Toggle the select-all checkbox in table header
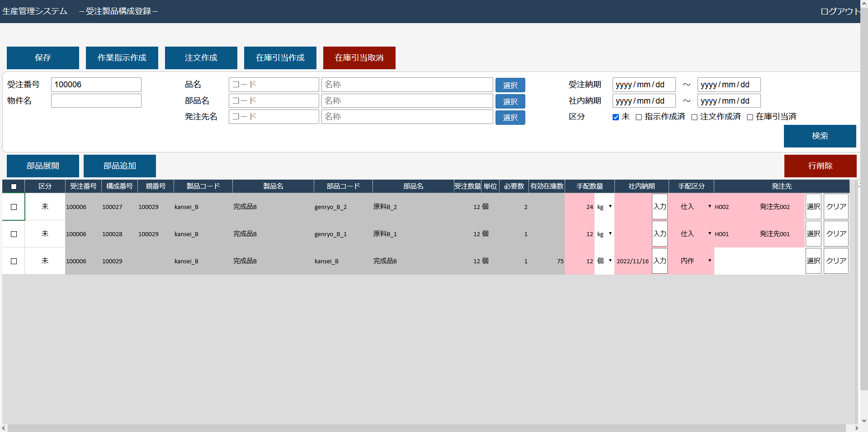 coord(14,186)
